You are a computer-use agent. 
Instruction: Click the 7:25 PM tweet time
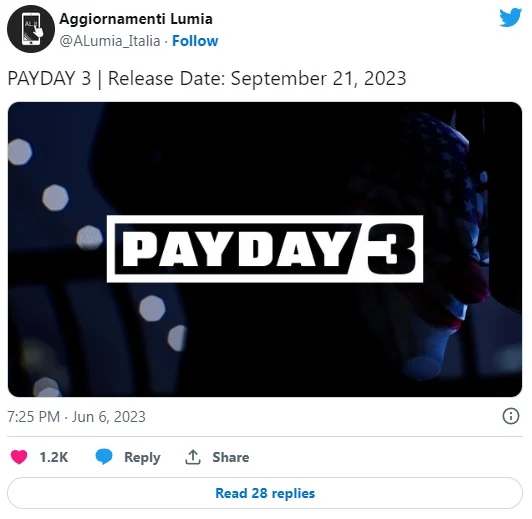[34, 417]
